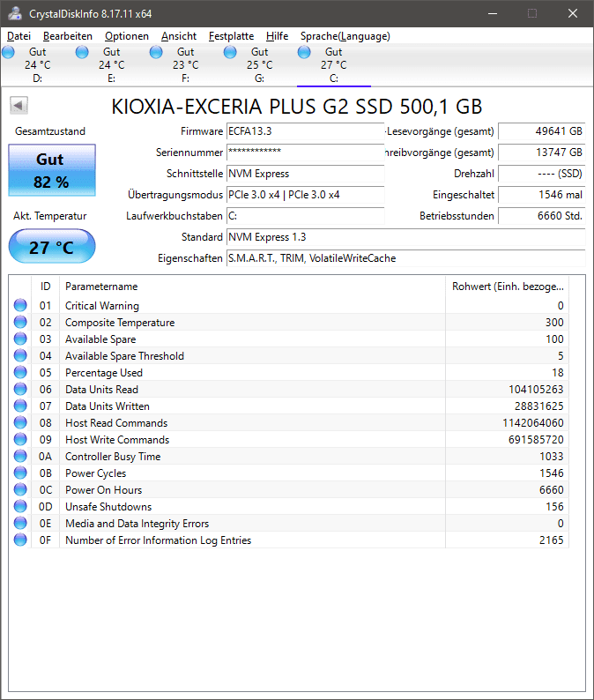
Task: Go to previous disk with the left arrow button
Action: 19,106
